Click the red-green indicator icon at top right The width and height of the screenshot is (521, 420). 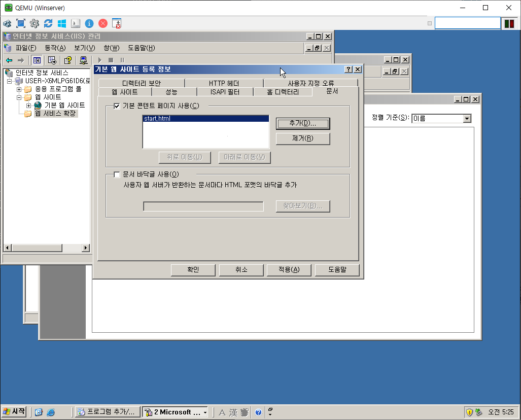[x=509, y=24]
